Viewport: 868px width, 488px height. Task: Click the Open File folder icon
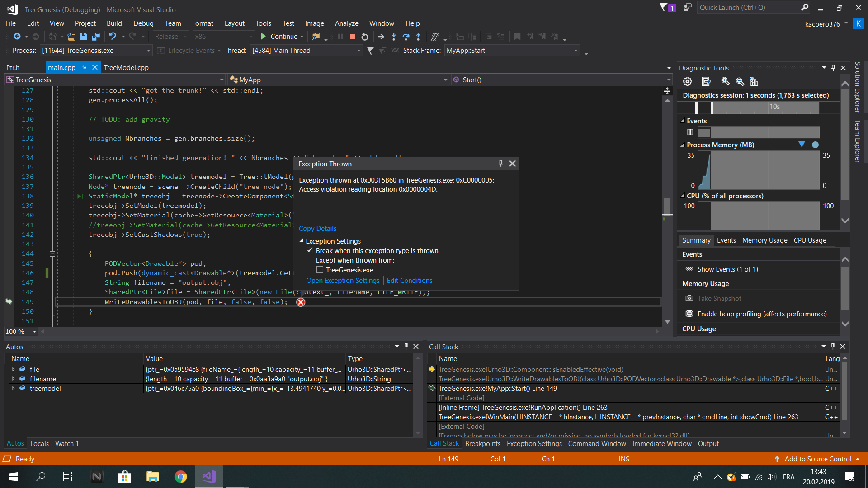click(71, 37)
